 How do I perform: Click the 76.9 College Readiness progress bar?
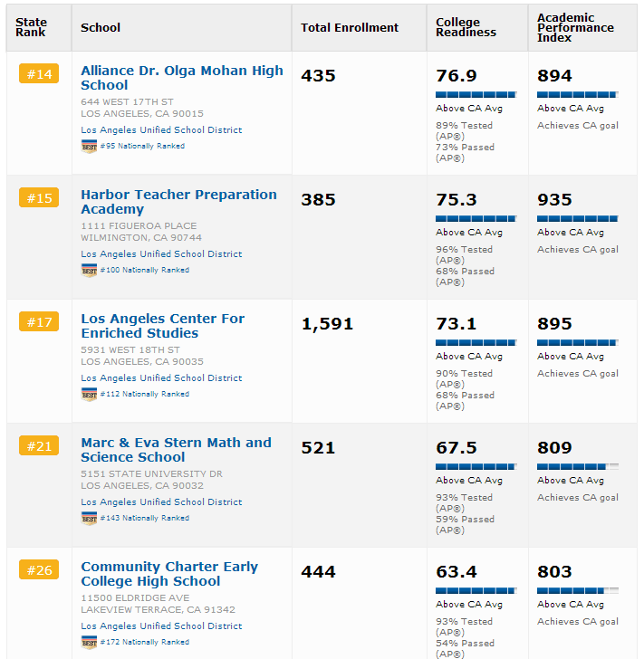pyautogui.click(x=476, y=94)
